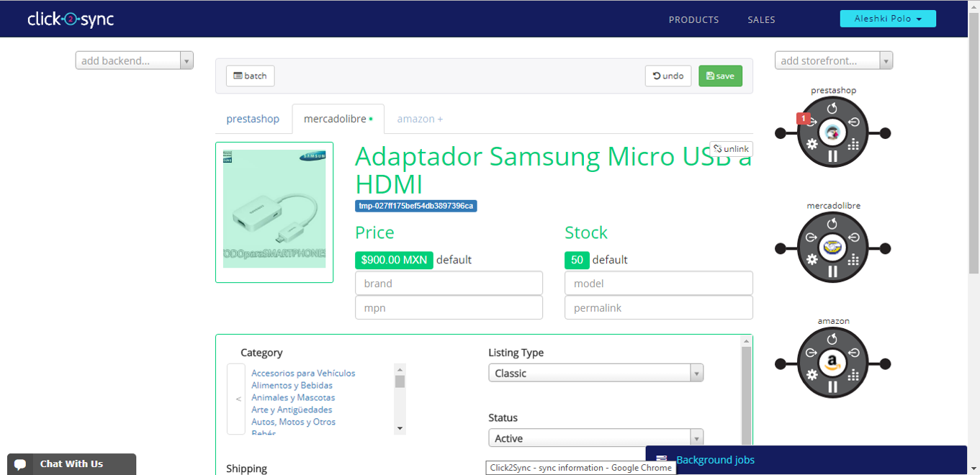Click the undo button
980x475 pixels.
pyautogui.click(x=668, y=76)
